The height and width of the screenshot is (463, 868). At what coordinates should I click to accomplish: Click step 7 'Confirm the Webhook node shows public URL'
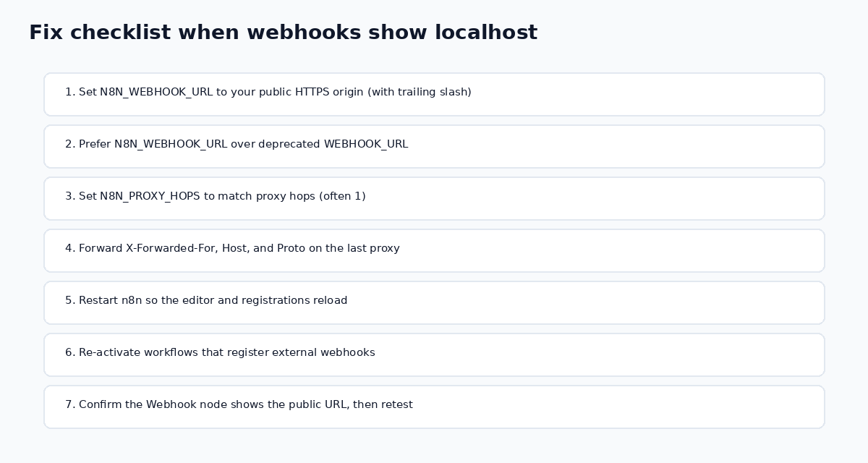434,407
